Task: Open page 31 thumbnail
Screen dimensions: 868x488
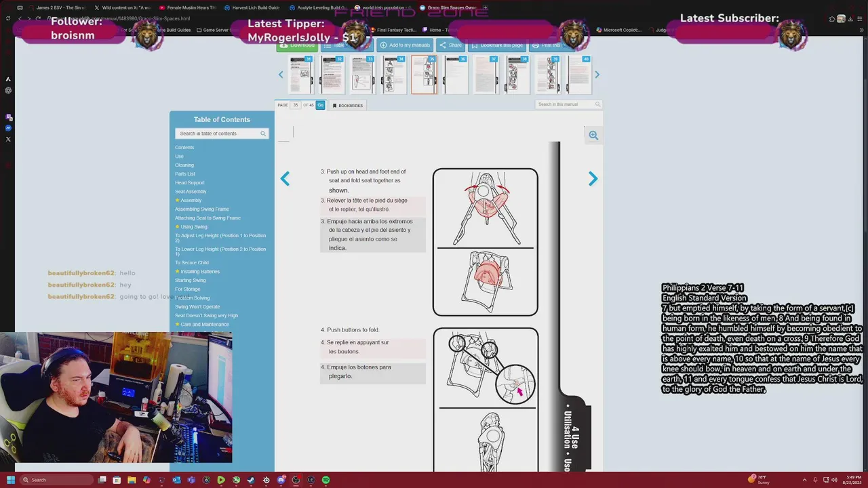Action: click(x=300, y=75)
